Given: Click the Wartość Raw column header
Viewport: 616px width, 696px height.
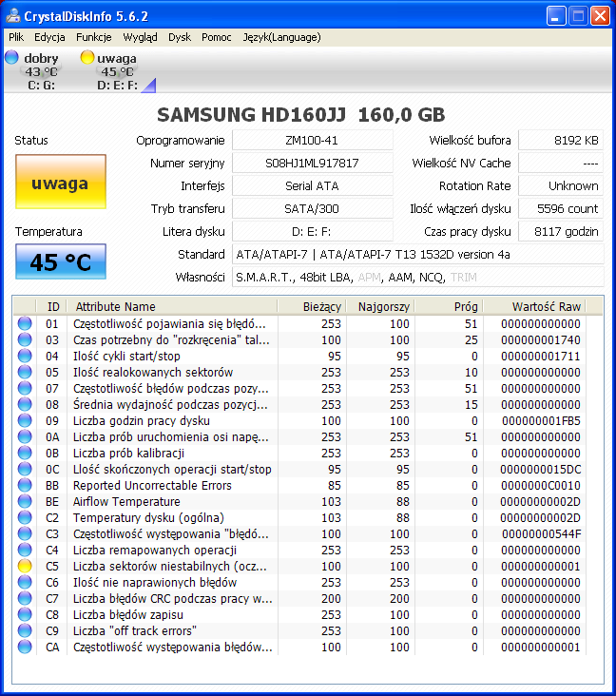Looking at the screenshot, I should tap(534, 307).
